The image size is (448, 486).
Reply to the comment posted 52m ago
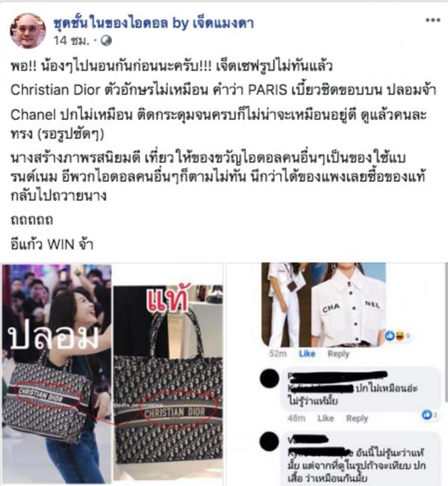(338, 354)
